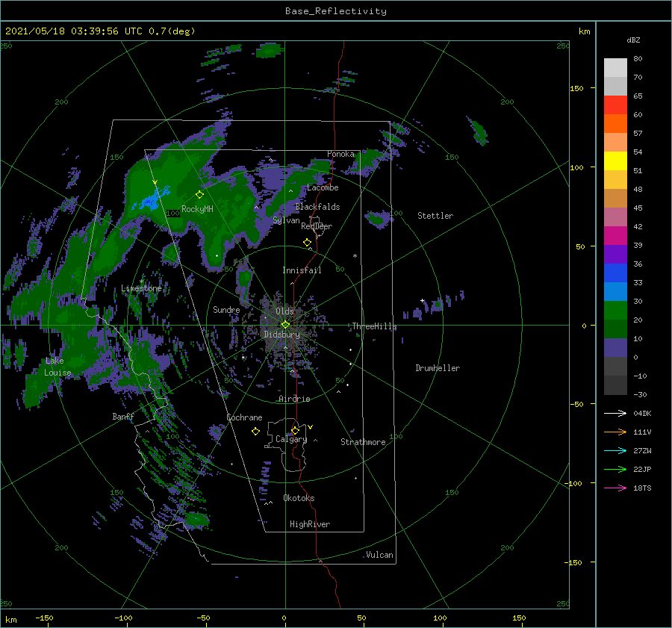
Task: Click the Calgary city label
Action: coord(291,439)
